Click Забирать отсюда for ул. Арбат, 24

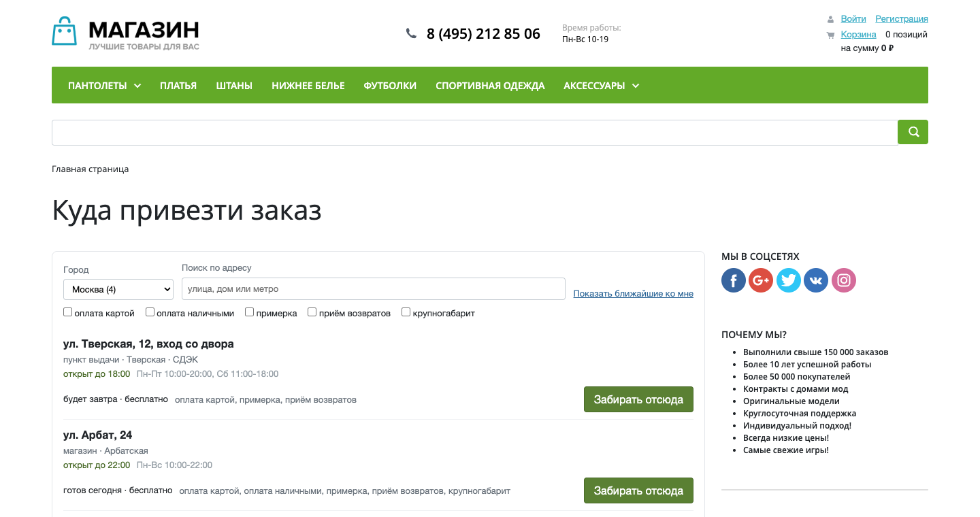638,490
